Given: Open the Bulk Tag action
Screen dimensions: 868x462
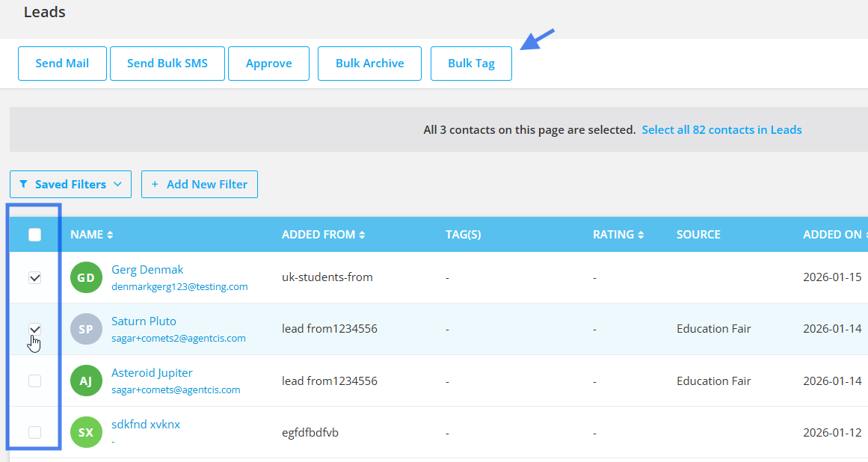Looking at the screenshot, I should (471, 64).
